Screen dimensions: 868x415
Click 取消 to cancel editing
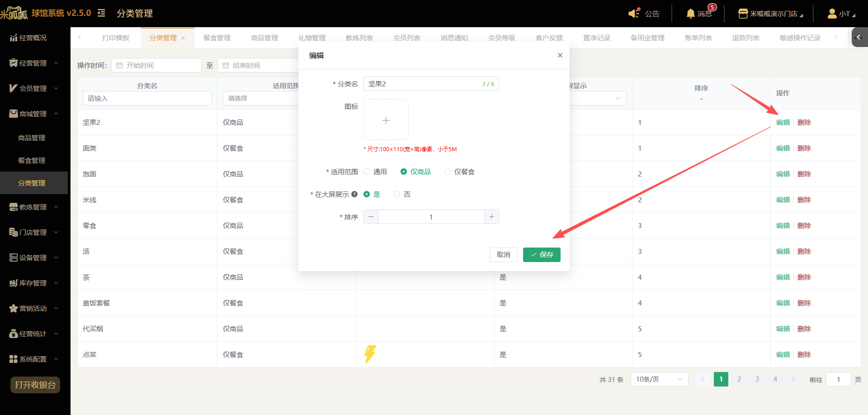tap(504, 255)
